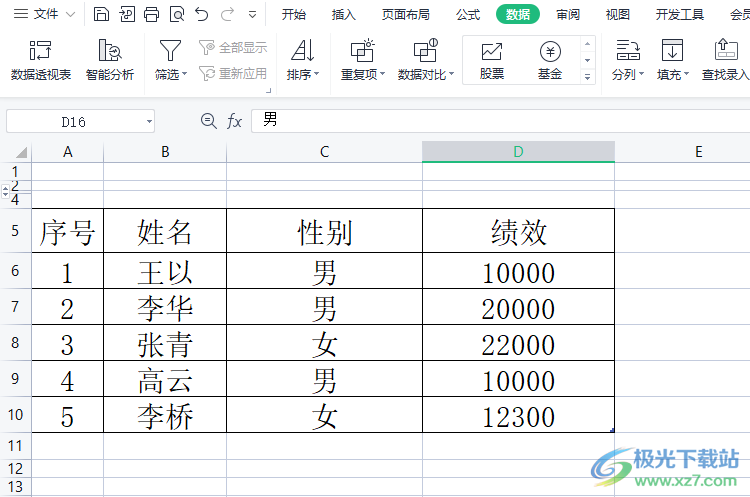Switch to the 开始 tab
Image resolution: width=750 pixels, height=497 pixels.
(x=294, y=14)
